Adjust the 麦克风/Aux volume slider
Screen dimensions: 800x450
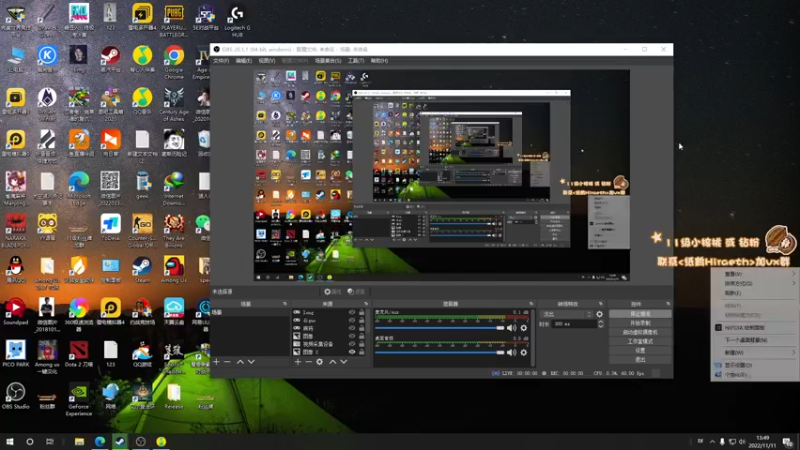pyautogui.click(x=440, y=328)
